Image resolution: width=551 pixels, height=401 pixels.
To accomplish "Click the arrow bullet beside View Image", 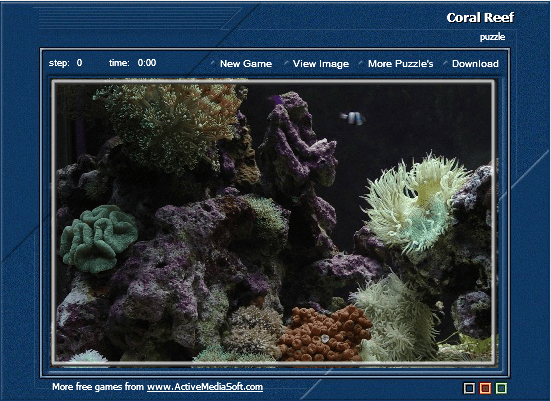I will coord(286,63).
